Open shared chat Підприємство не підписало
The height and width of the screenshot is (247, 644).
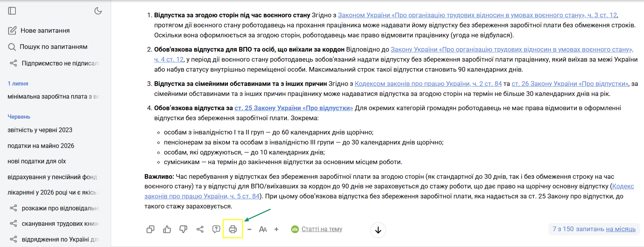click(x=60, y=63)
